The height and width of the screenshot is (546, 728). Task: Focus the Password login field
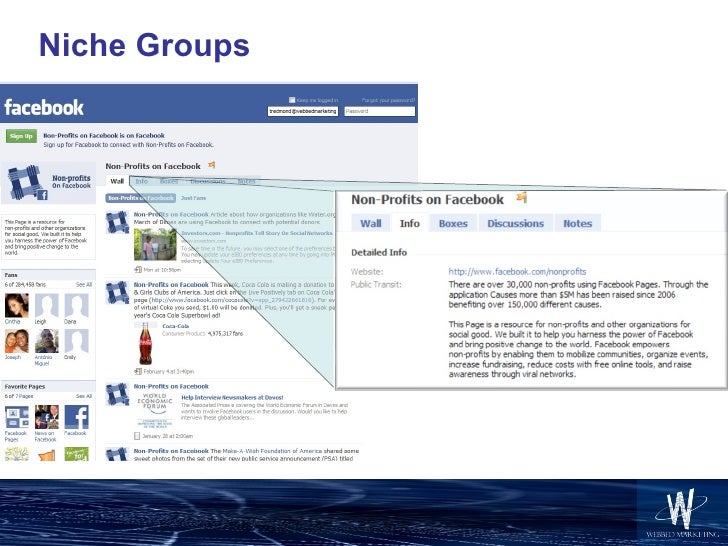point(379,111)
